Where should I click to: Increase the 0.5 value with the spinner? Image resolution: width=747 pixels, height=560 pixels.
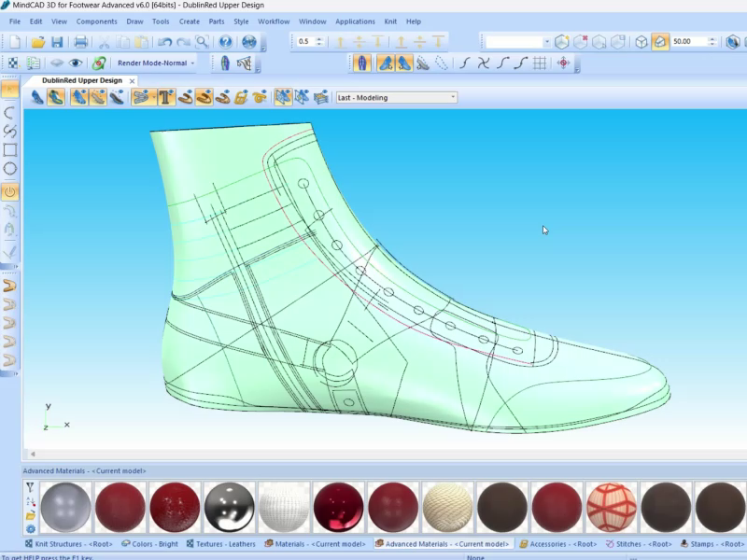click(x=319, y=39)
